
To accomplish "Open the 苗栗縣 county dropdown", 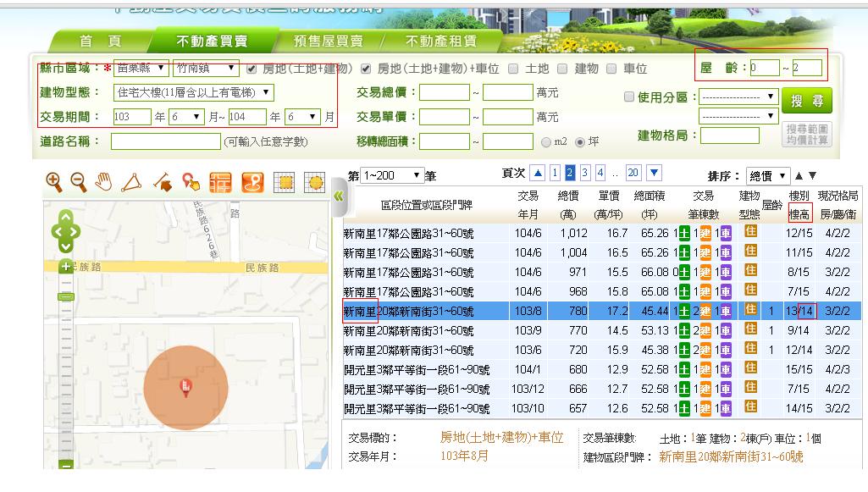I will (x=141, y=69).
